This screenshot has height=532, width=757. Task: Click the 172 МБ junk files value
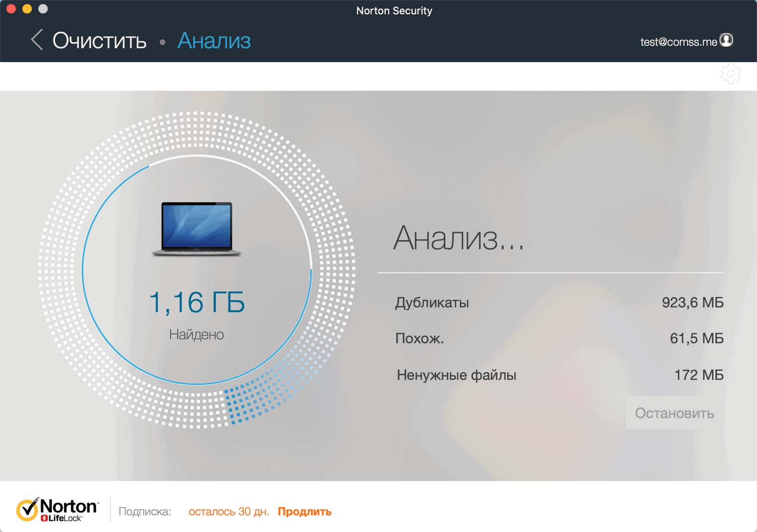699,375
